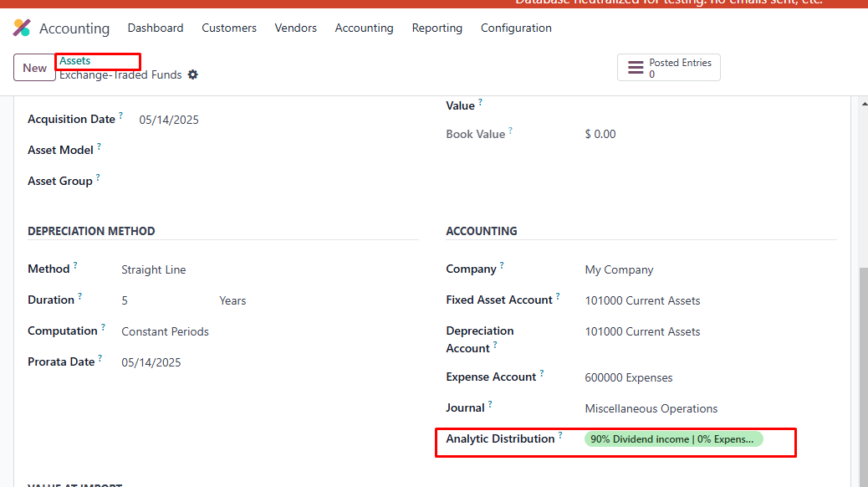Open the Dashboard menu
The width and height of the screenshot is (868, 487).
click(x=156, y=28)
